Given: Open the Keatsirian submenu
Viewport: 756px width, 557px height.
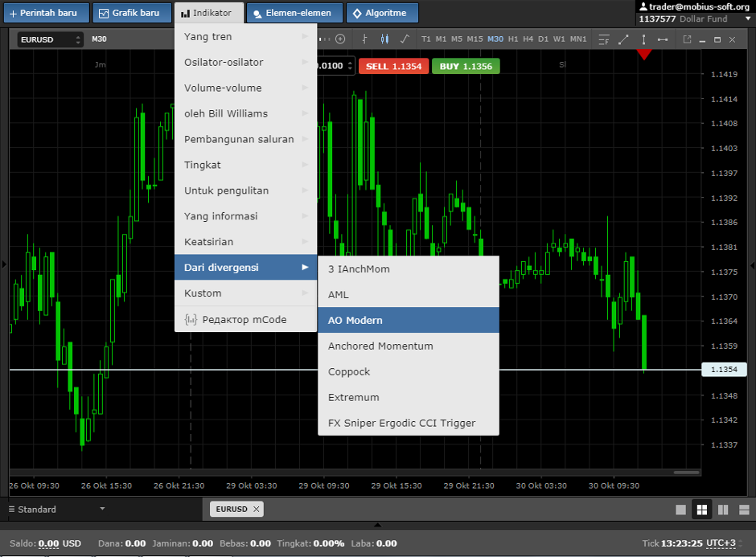Looking at the screenshot, I should click(246, 242).
